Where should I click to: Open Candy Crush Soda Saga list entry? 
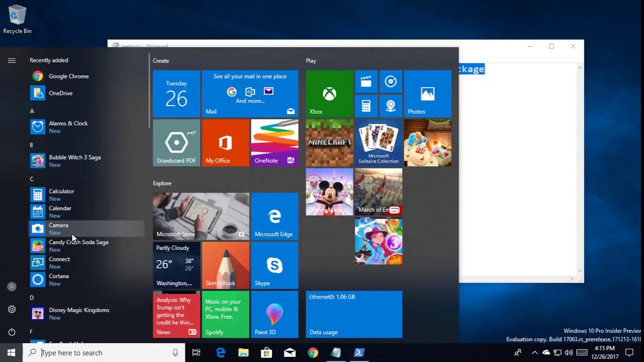(87, 246)
